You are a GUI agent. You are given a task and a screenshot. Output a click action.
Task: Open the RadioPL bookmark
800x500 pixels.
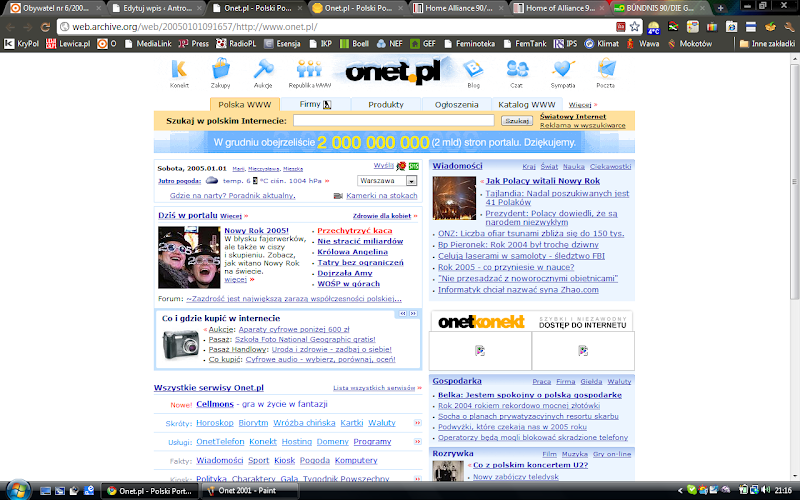tap(236, 44)
